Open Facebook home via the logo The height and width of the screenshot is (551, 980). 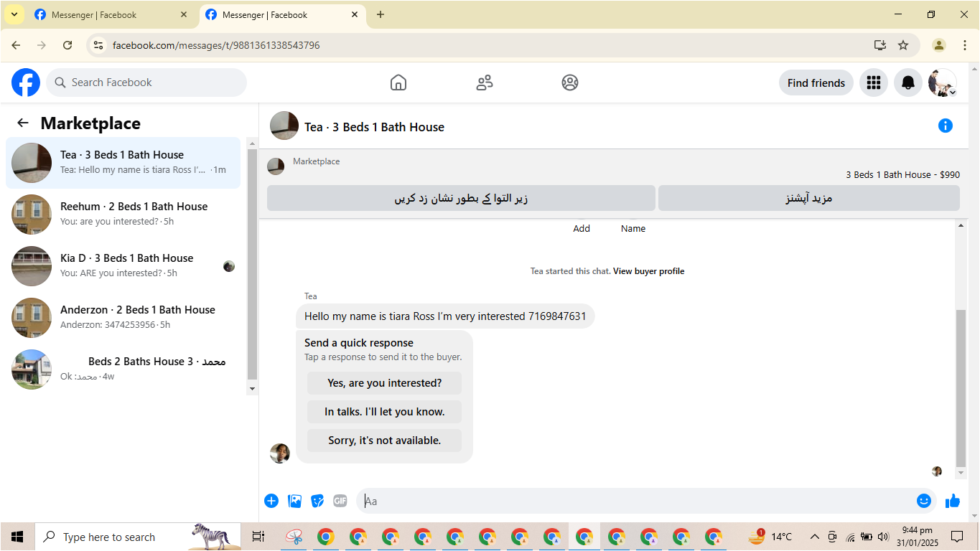[x=26, y=83]
